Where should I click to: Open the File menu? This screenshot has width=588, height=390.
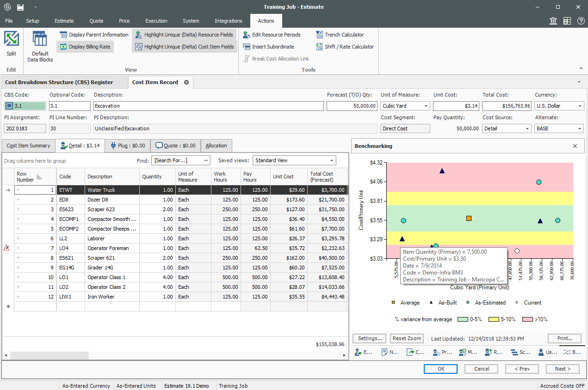(9, 21)
